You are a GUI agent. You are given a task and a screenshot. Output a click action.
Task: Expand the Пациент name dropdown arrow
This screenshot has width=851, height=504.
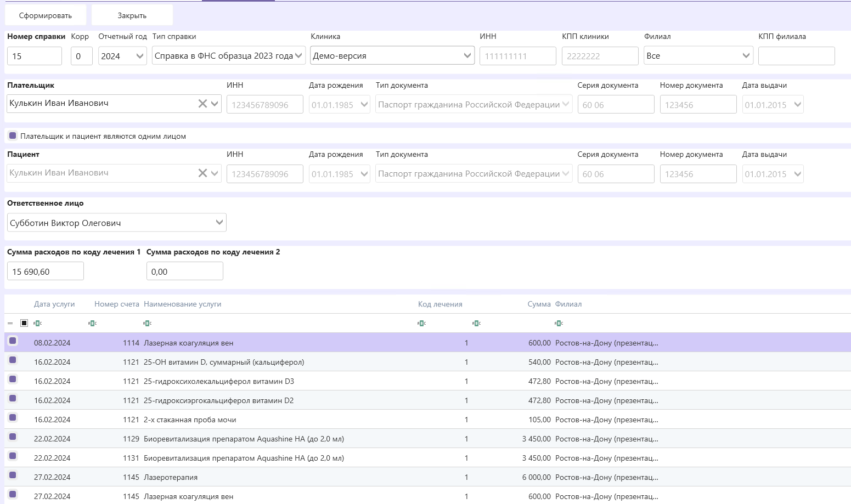[215, 173]
